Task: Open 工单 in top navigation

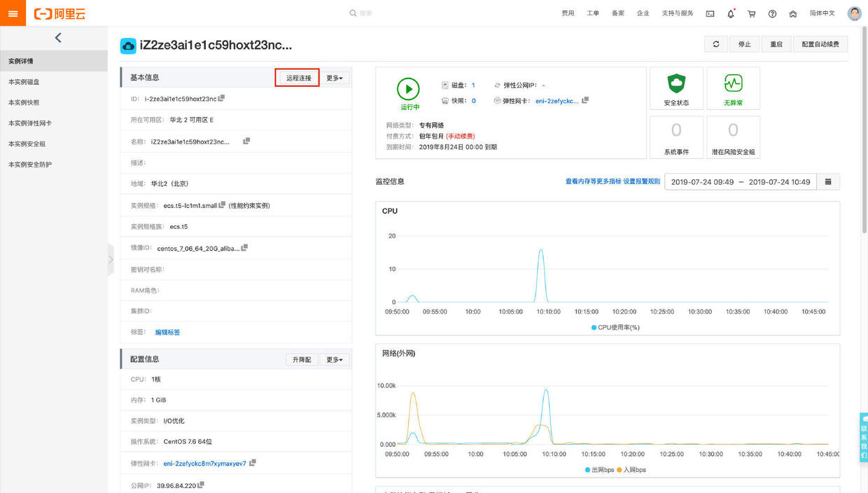Action: pos(593,13)
